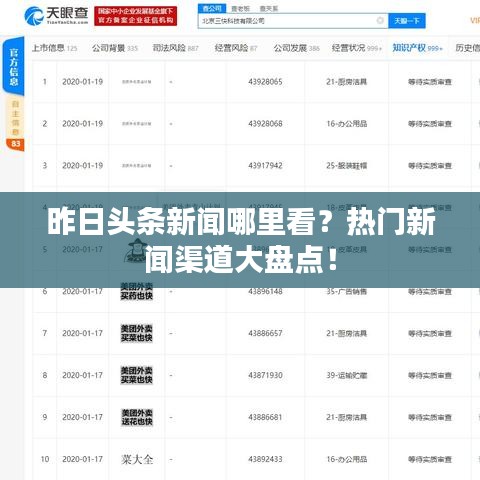Click 21-厨房洁具 category in row 1
The height and width of the screenshot is (480, 480).
(347, 82)
